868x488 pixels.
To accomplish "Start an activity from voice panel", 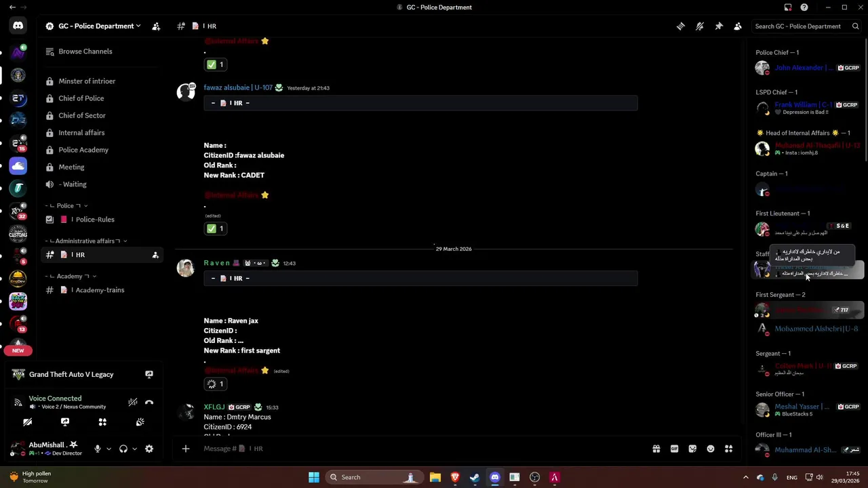I will pos(102,422).
